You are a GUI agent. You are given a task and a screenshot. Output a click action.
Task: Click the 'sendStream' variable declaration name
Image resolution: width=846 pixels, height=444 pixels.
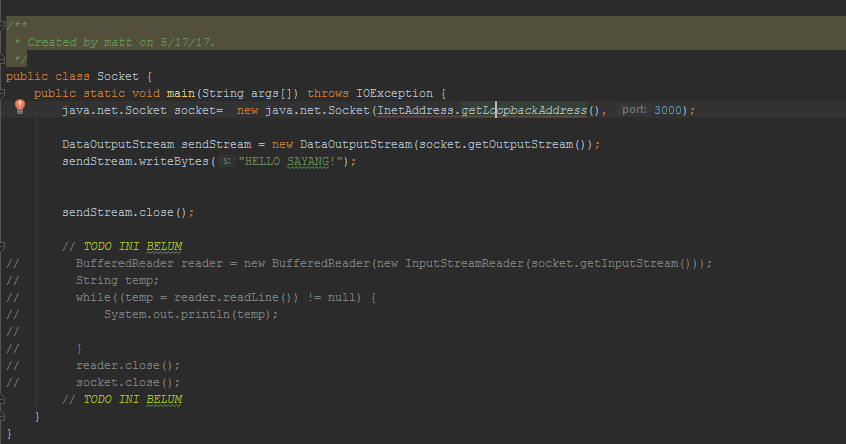point(216,145)
